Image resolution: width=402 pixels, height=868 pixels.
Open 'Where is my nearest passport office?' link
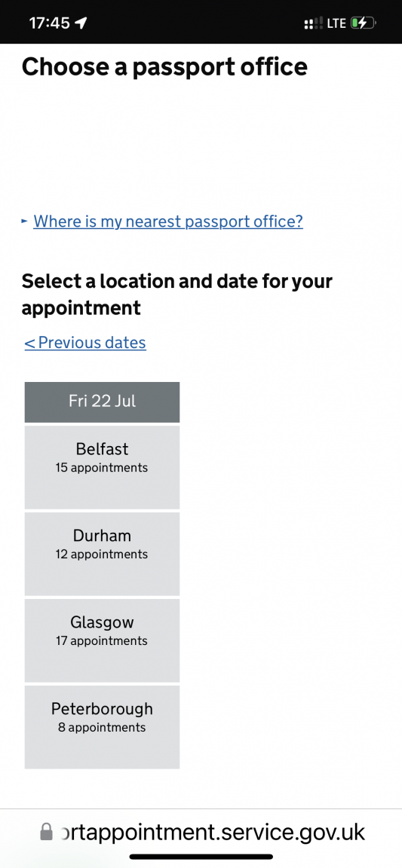point(168,222)
